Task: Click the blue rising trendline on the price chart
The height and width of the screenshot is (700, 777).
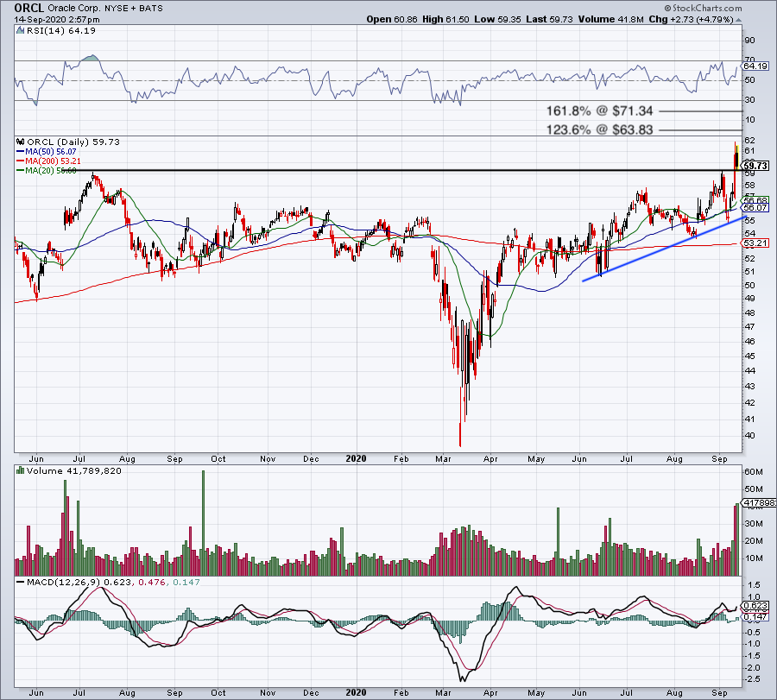Action: (664, 249)
